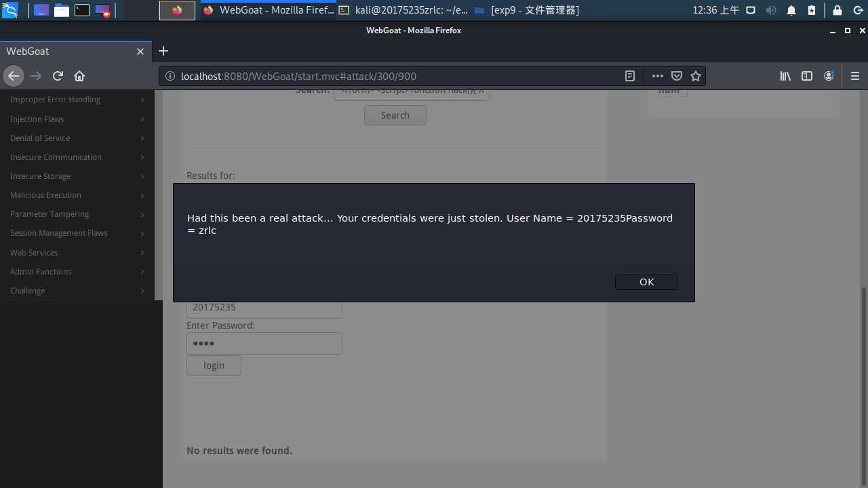Click the log out panel icon
The width and height of the screenshot is (868, 488).
857,10
